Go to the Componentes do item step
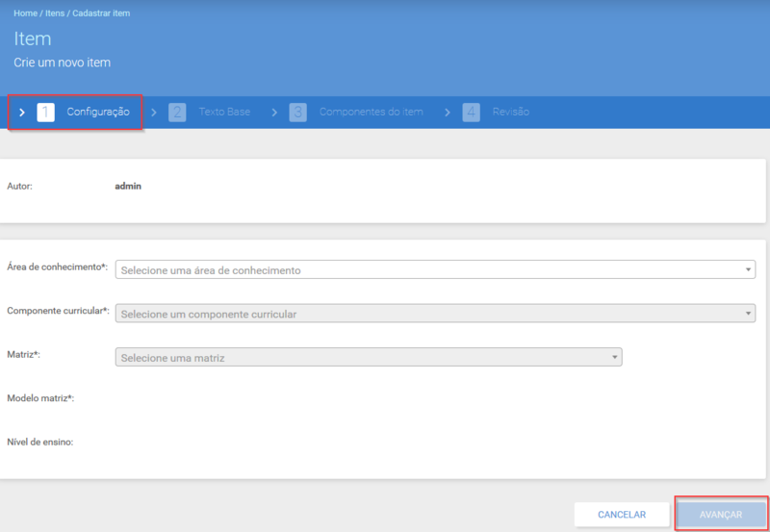This screenshot has width=770, height=532. click(x=372, y=112)
